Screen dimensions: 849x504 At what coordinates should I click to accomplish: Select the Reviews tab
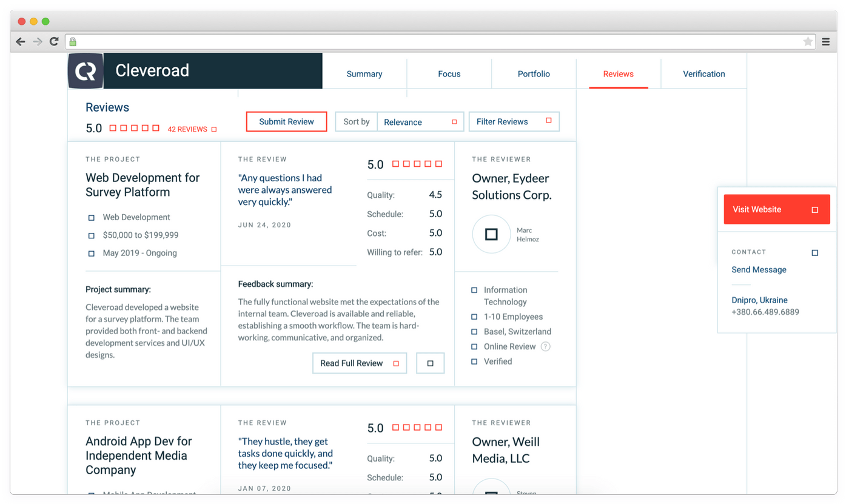point(619,74)
